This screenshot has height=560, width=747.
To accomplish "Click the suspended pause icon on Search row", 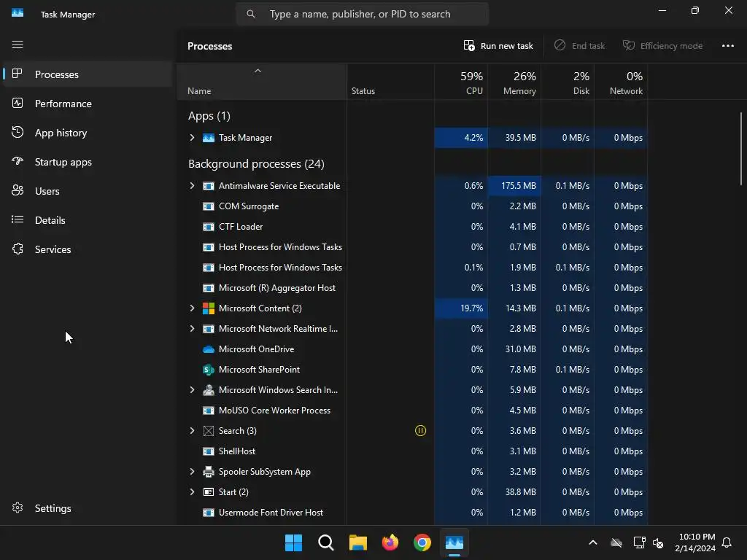I will coord(420,430).
